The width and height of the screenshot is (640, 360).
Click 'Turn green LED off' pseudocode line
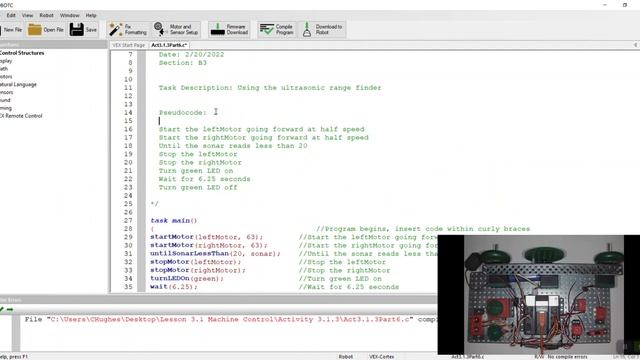tap(198, 187)
